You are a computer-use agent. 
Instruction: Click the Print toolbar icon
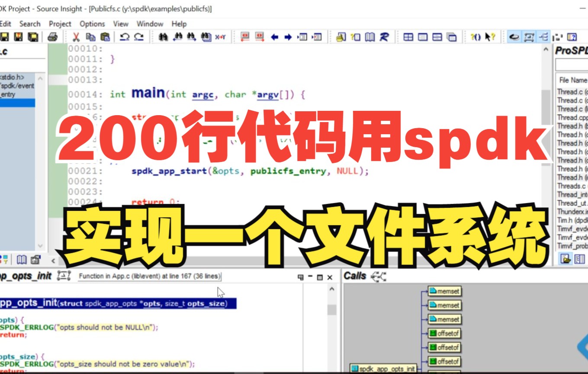coord(52,37)
